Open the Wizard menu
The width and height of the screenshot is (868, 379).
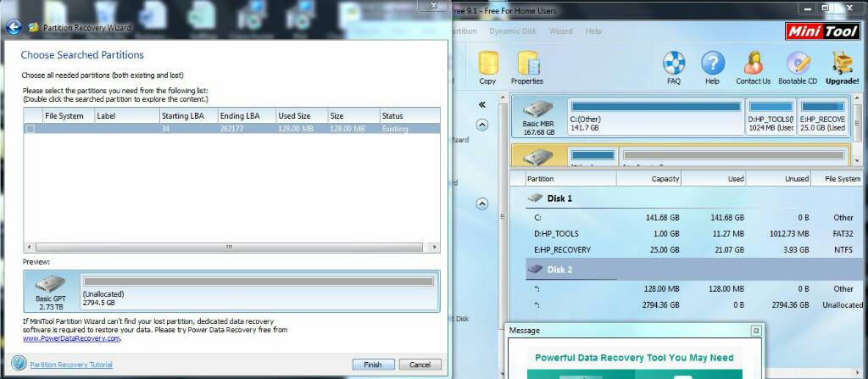[561, 31]
